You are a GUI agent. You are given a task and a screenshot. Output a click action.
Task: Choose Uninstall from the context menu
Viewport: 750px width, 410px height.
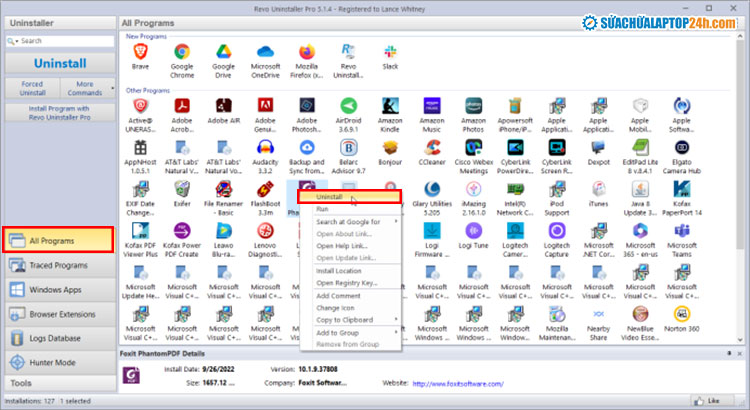[x=350, y=197]
